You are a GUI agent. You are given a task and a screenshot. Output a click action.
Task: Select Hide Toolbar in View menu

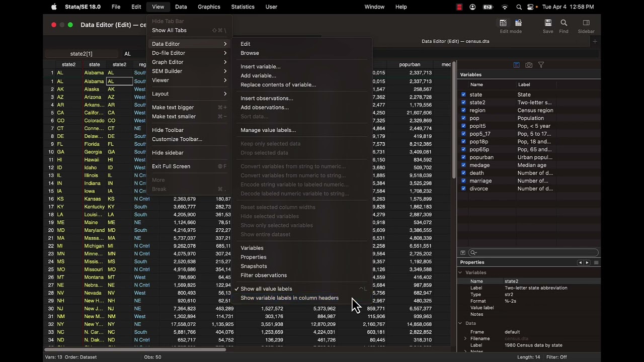[x=189, y=130]
